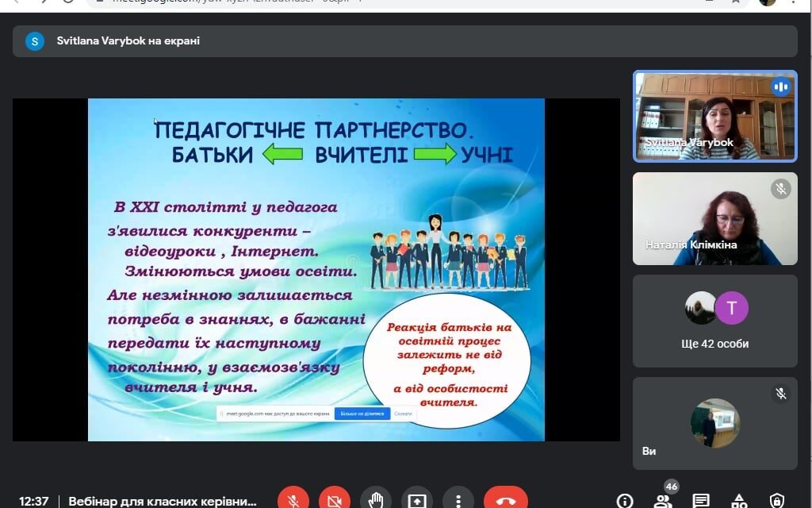Unmute the microphone in the call bar
This screenshot has height=508, width=812.
tap(293, 501)
